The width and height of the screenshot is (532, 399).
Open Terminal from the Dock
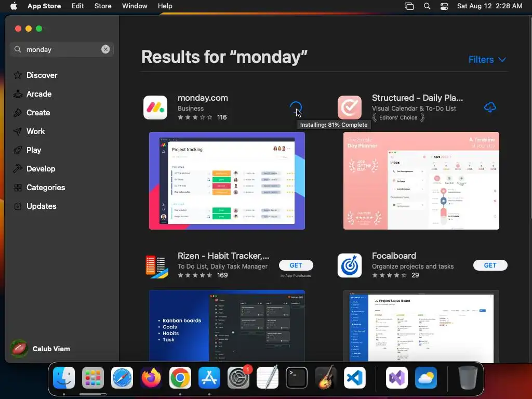click(x=297, y=378)
